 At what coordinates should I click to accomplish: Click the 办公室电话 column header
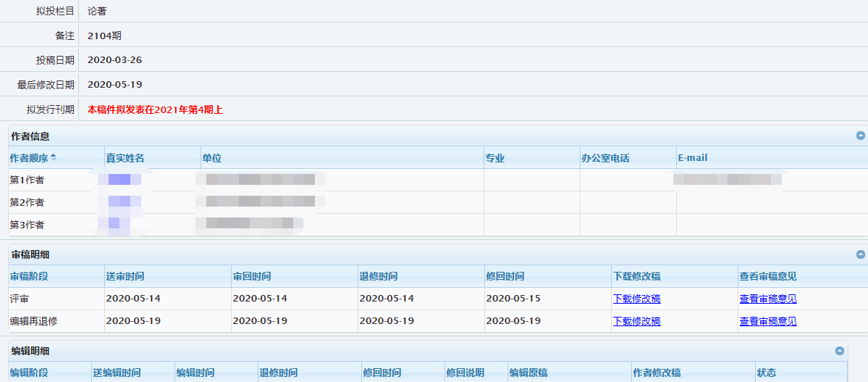[605, 158]
